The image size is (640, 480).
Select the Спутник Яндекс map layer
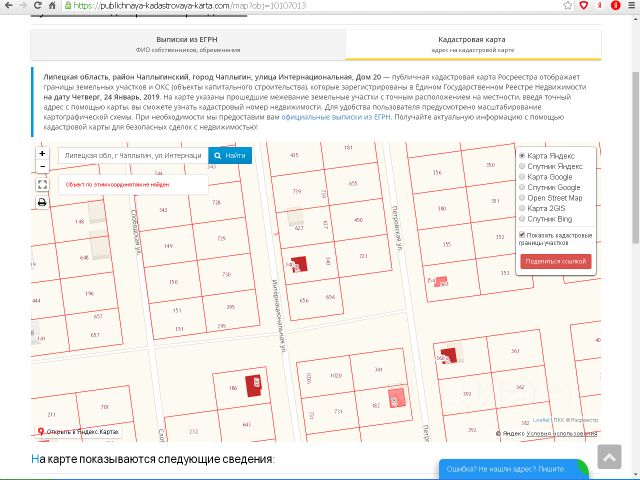pyautogui.click(x=522, y=167)
